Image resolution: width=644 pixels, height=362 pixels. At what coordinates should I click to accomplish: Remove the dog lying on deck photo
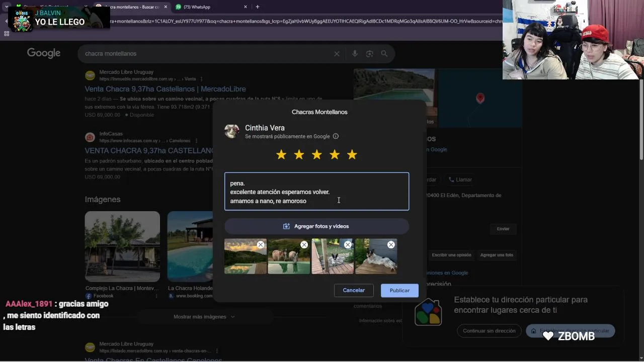[x=391, y=245]
